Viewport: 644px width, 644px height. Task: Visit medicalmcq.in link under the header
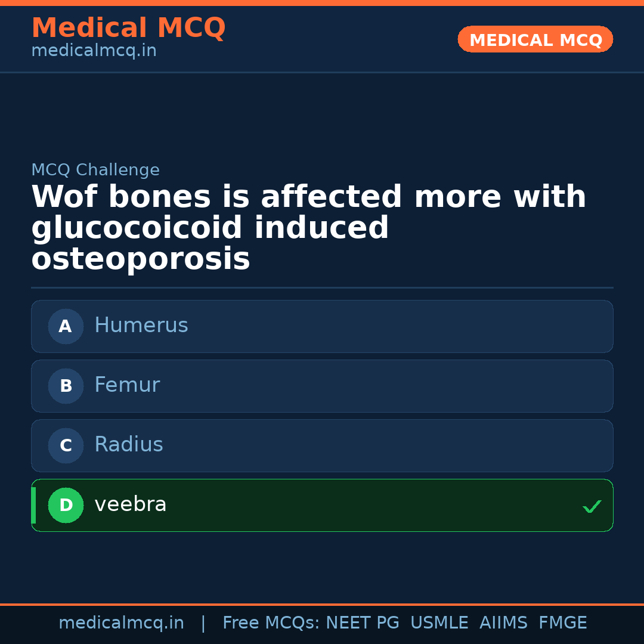(x=94, y=51)
